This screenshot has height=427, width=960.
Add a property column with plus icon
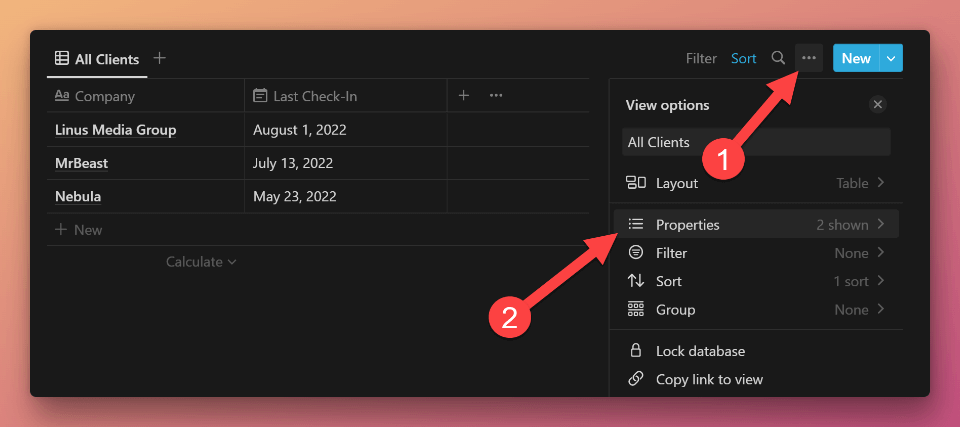pos(464,96)
